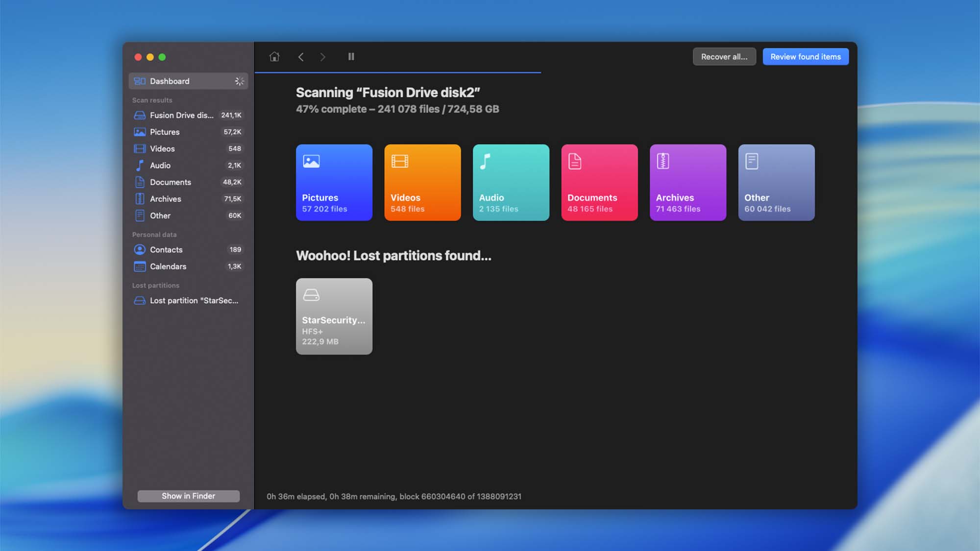Click the scan progress bar
This screenshot has height=551, width=980.
click(397, 72)
